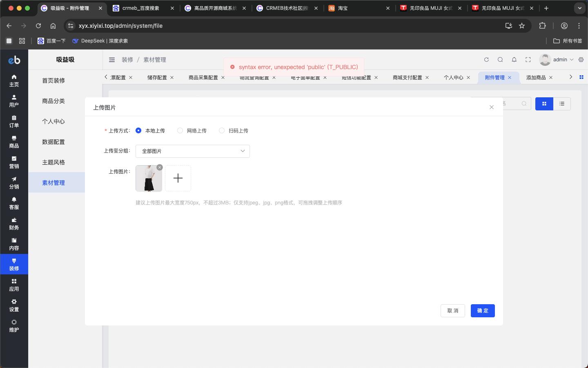
Task: Open the 内容 content sidebar icon
Action: (x=14, y=244)
